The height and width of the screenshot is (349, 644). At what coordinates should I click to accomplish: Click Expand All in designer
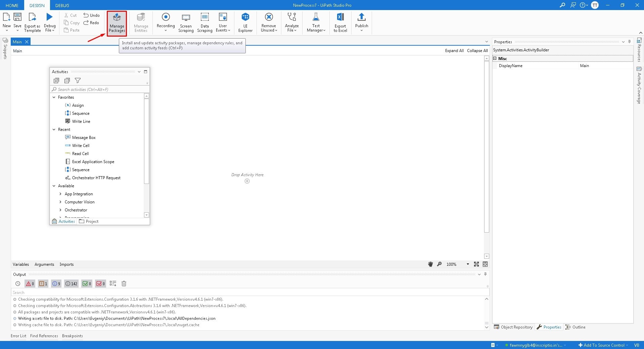pyautogui.click(x=454, y=51)
